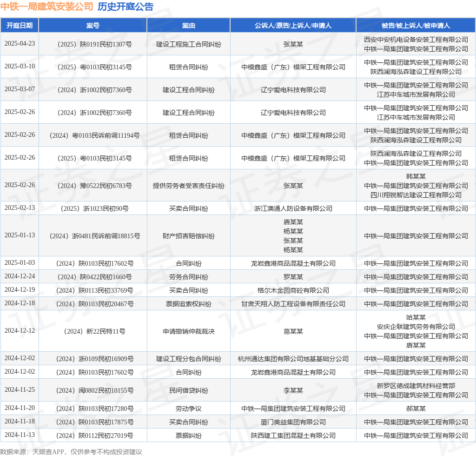Viewport: 476px width, 456px height.
Task: Click plaintiff 甘肃天翔人防工程设备有限责任公司
Action: click(x=293, y=304)
